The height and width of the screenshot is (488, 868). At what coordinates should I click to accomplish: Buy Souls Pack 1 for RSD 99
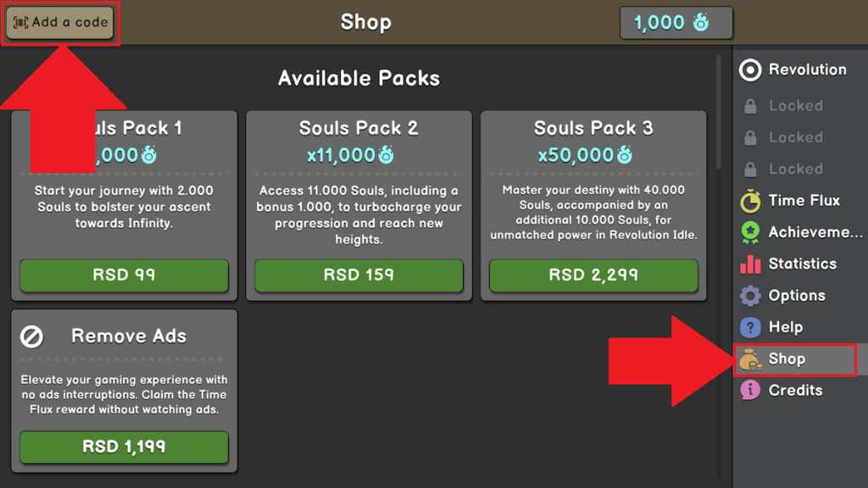click(124, 275)
